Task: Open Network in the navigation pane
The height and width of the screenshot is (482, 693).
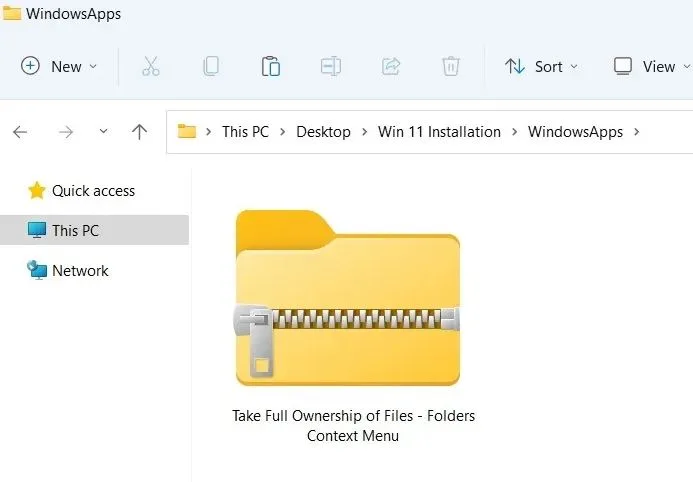Action: (x=68, y=270)
